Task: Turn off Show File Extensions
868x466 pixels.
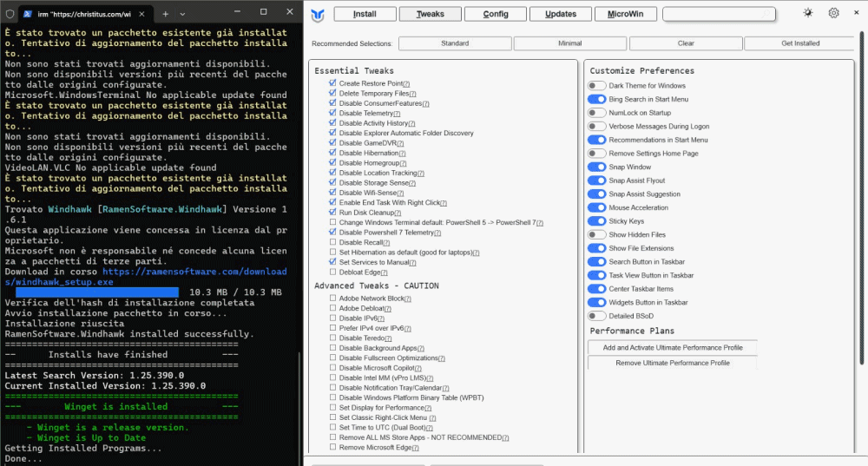Action: click(597, 248)
